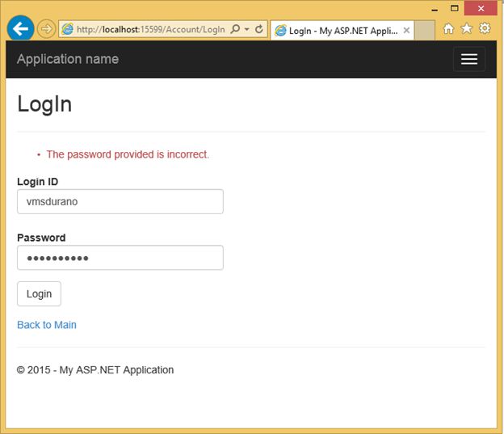The width and height of the screenshot is (504, 434).
Task: Maximize the browser window
Action: pyautogui.click(x=454, y=8)
